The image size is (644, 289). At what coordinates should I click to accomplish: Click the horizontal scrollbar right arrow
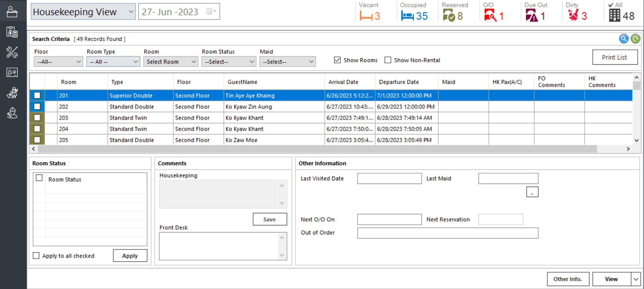[x=628, y=149]
